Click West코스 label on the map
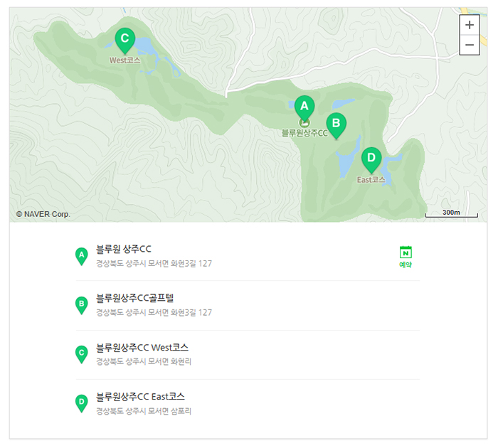 pos(124,60)
